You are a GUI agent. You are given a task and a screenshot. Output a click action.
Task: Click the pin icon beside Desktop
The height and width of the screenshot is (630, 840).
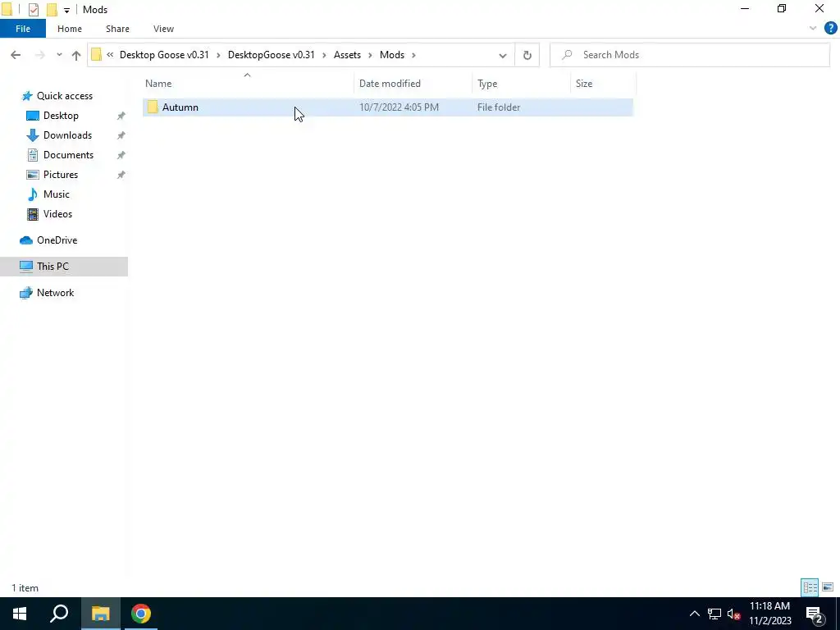[121, 116]
